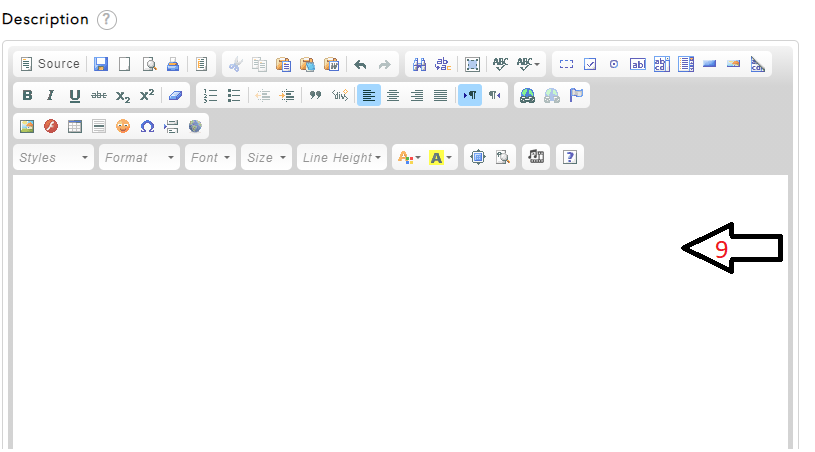The width and height of the screenshot is (815, 452).
Task: Toggle Bold formatting
Action: [x=27, y=96]
